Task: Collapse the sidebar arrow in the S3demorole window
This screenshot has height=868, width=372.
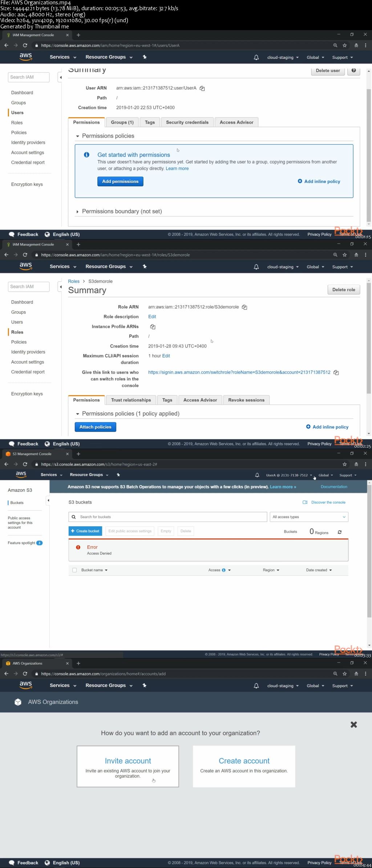Action: click(60, 287)
